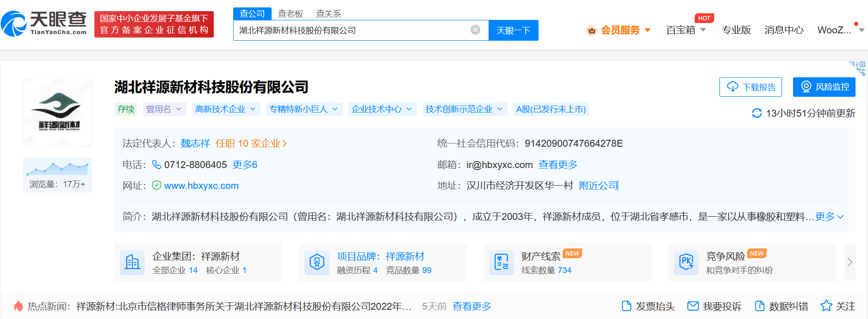Click 查看更多 beside the hot news
The width and height of the screenshot is (868, 319).
coord(472,306)
